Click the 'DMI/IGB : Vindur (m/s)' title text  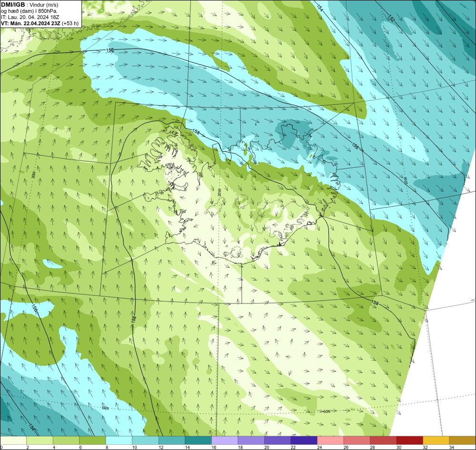(x=30, y=5)
